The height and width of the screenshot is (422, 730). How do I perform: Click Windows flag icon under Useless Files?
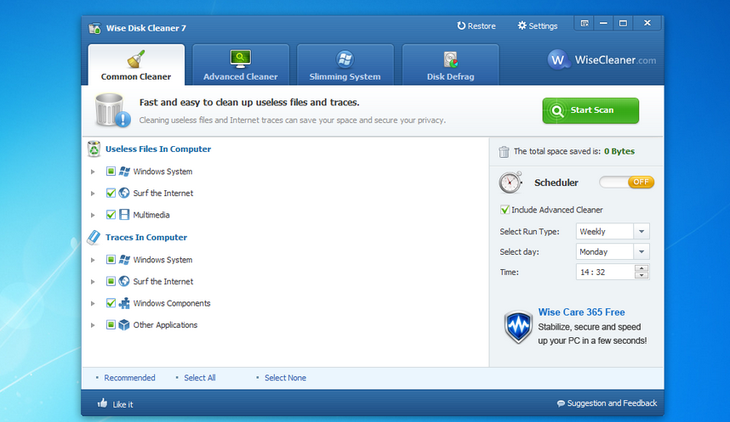click(x=124, y=171)
